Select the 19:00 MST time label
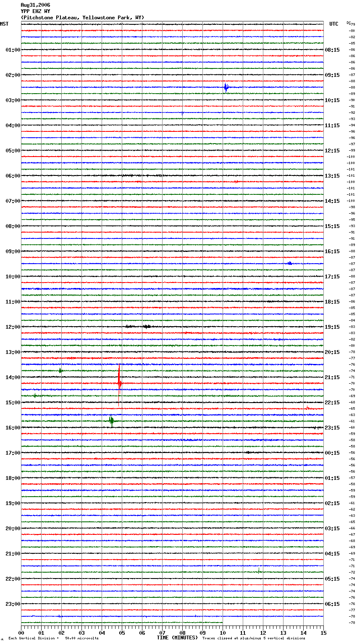The height and width of the screenshot is (644, 357). click(x=13, y=503)
